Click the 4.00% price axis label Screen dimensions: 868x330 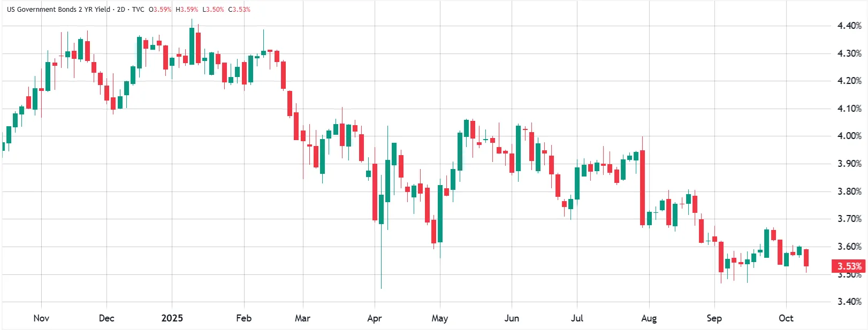pyautogui.click(x=849, y=136)
